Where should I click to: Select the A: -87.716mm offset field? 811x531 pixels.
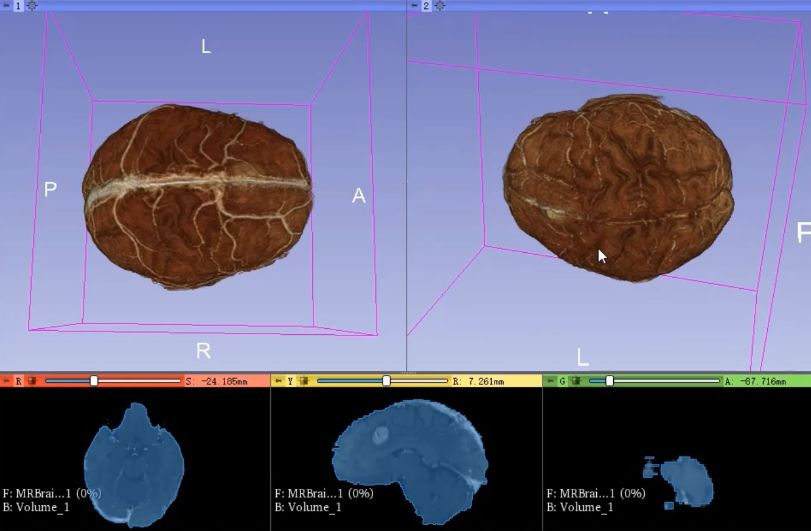[x=767, y=381]
